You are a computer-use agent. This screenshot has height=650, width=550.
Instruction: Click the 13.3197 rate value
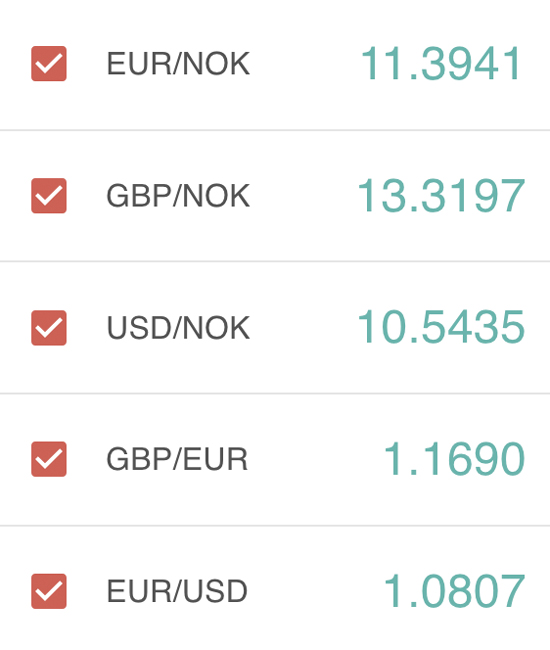[x=441, y=195]
